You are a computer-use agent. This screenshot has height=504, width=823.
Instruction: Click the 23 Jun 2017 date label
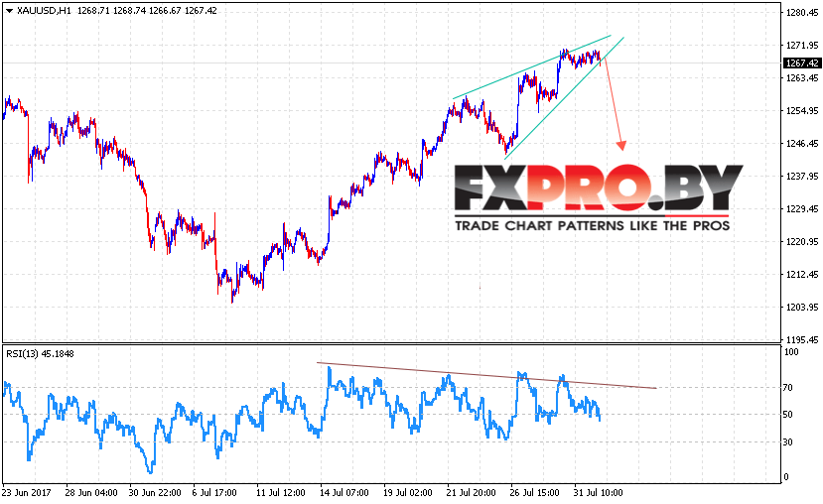[x=26, y=493]
